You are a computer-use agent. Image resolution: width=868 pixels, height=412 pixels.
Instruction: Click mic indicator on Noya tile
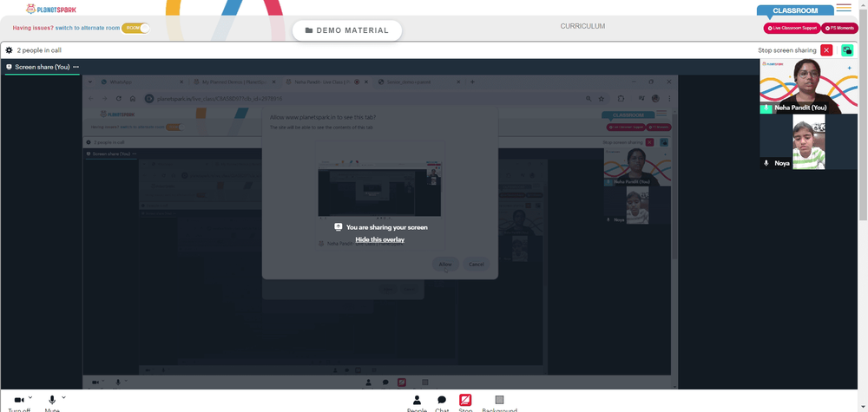(x=766, y=163)
